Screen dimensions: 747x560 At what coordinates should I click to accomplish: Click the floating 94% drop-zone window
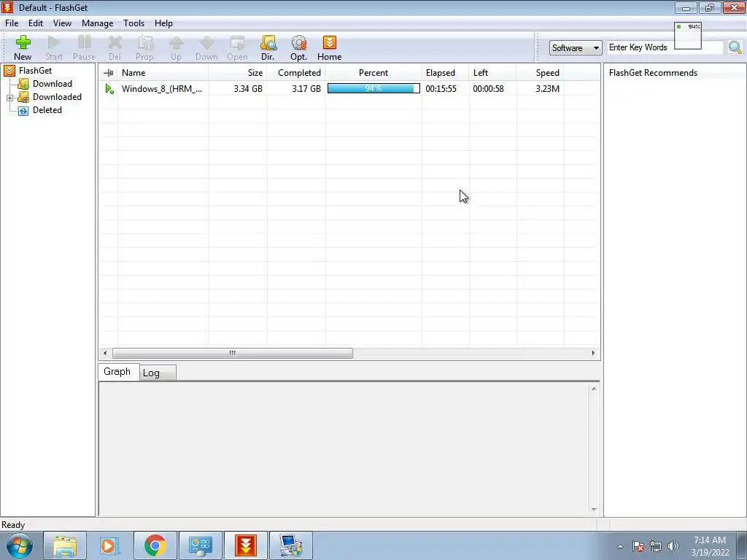688,36
